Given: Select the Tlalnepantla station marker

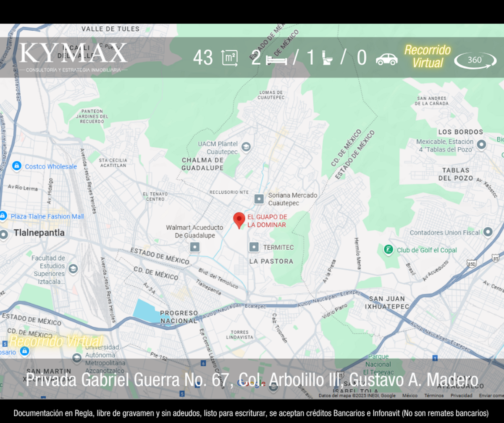Looking at the screenshot, I should pyautogui.click(x=4, y=234).
